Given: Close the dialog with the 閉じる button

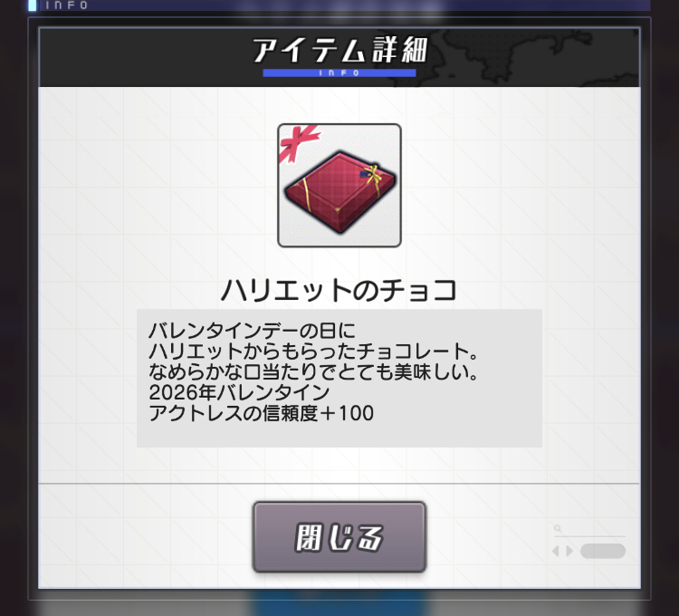Looking at the screenshot, I should (x=339, y=537).
